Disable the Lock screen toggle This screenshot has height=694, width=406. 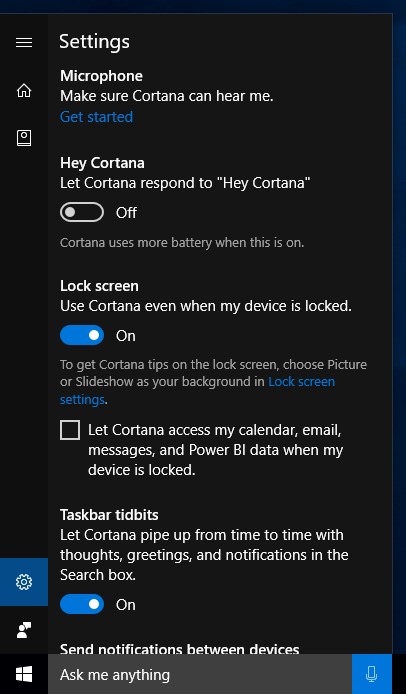coord(82,335)
